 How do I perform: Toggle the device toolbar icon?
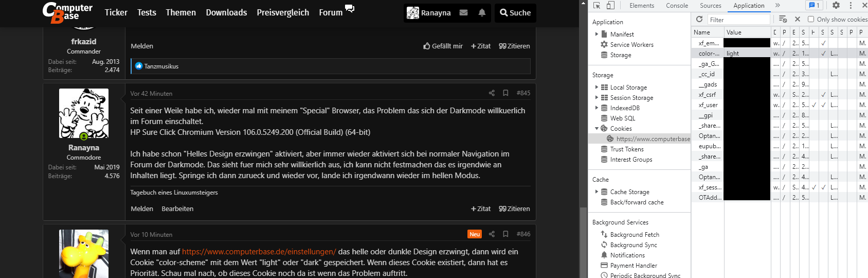pos(610,6)
